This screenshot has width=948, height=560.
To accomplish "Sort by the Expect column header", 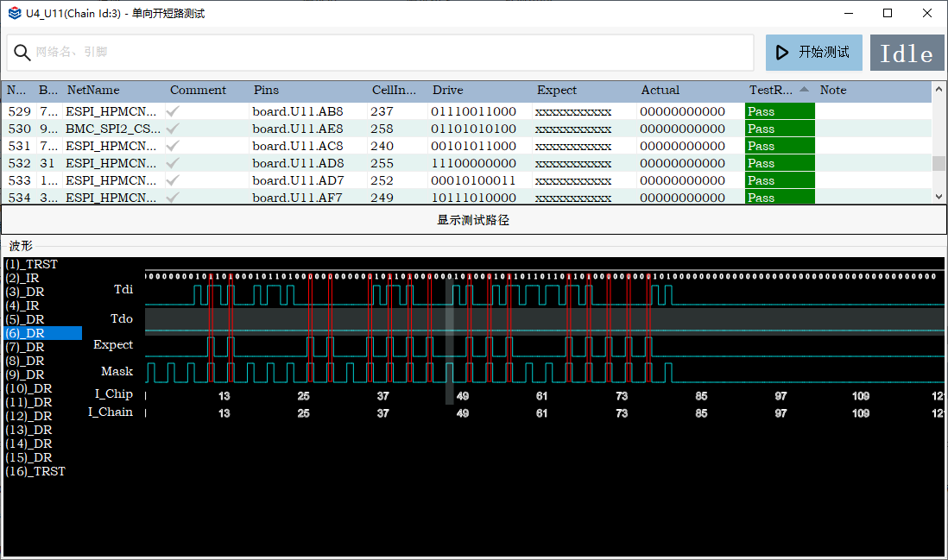I will tap(557, 91).
